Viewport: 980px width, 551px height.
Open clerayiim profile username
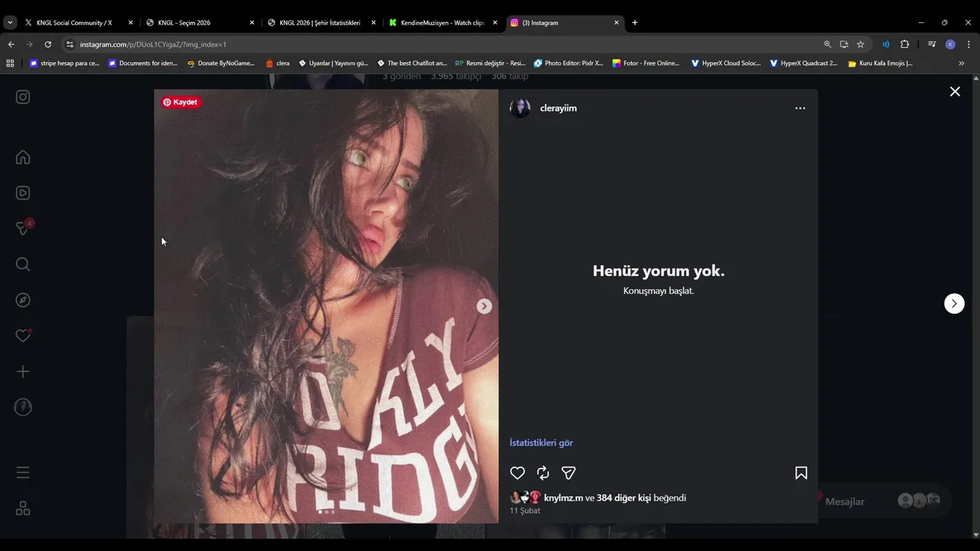tap(558, 108)
